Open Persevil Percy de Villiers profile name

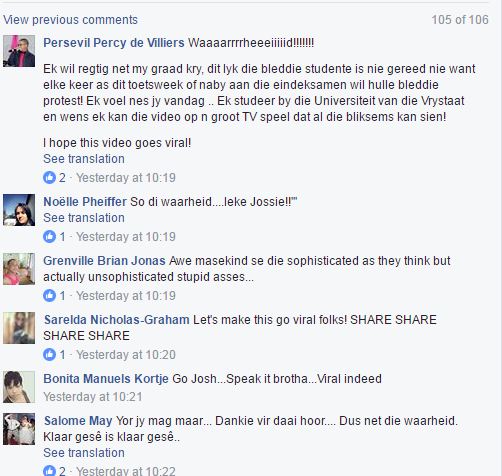(114, 43)
